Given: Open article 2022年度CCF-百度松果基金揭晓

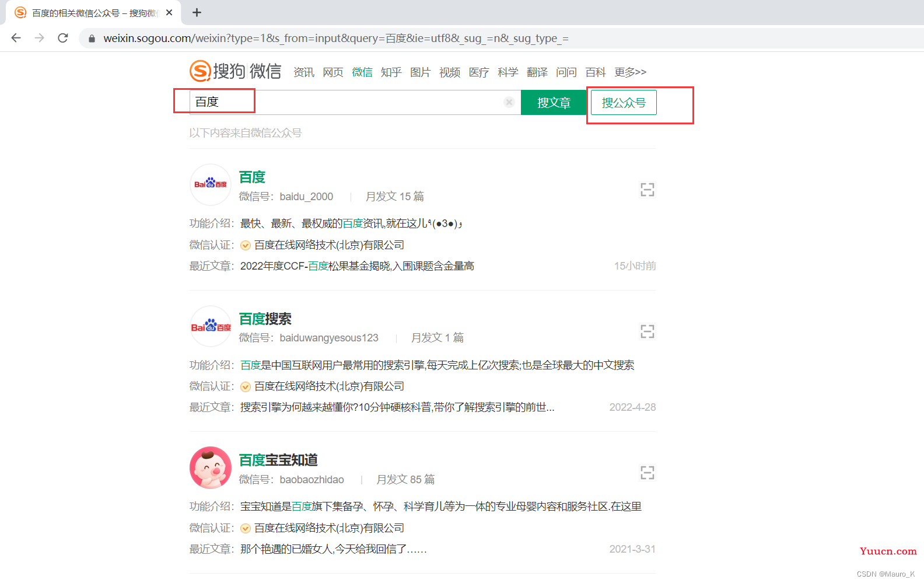Looking at the screenshot, I should tap(357, 266).
